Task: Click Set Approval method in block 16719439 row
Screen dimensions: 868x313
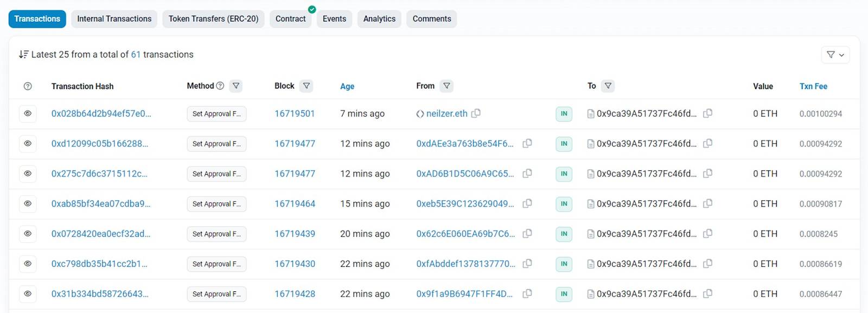Action: click(x=216, y=234)
